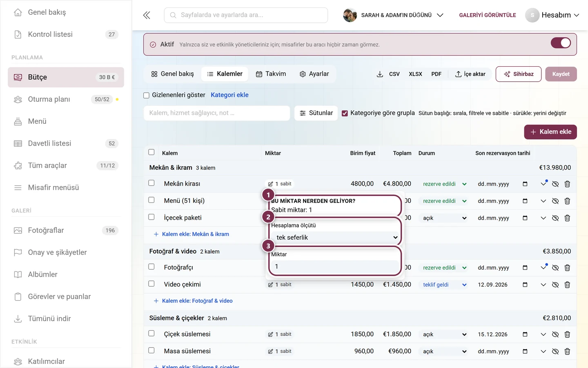
Task: Switch to Takvim tab
Action: (x=271, y=74)
